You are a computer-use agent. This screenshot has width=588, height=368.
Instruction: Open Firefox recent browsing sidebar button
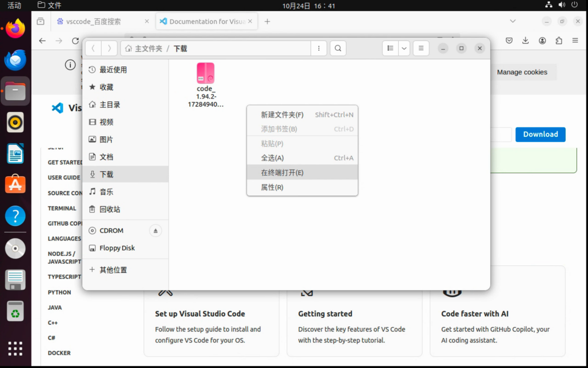point(40,22)
